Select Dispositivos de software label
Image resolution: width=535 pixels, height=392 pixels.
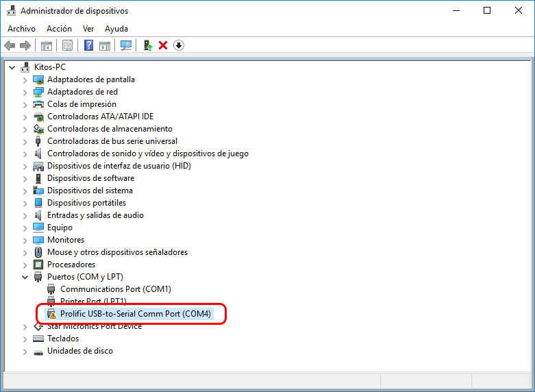coord(90,178)
